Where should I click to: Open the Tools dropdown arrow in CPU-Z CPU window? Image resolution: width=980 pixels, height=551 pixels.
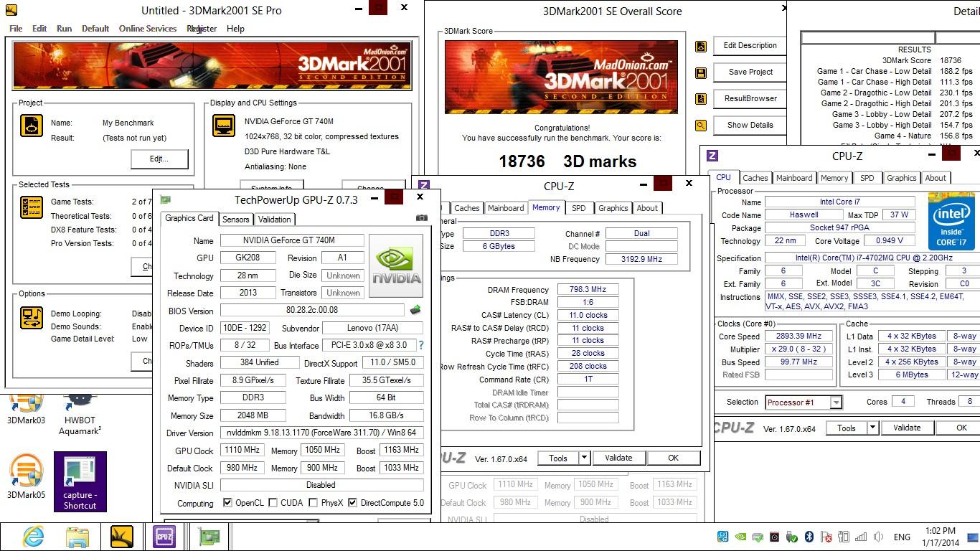872,428
